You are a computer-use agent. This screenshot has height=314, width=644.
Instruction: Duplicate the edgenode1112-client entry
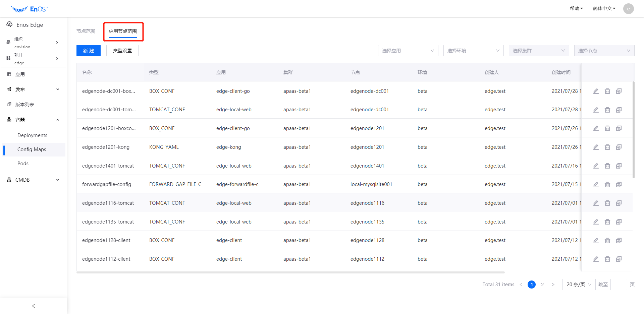619,259
